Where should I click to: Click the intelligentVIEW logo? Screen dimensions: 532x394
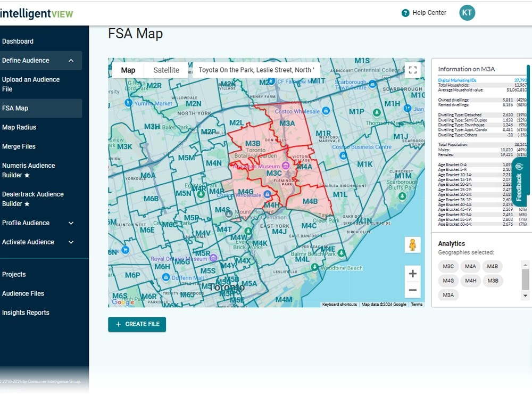click(x=36, y=14)
